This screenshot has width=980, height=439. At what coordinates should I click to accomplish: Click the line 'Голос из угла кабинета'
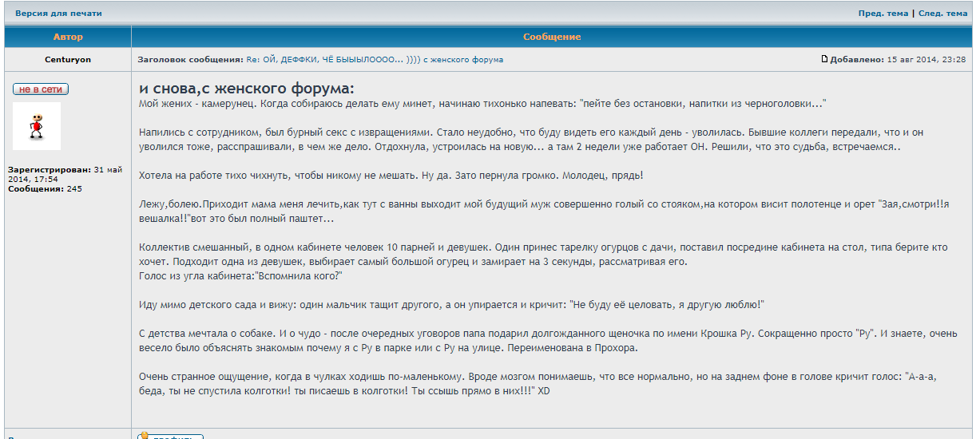click(240, 276)
